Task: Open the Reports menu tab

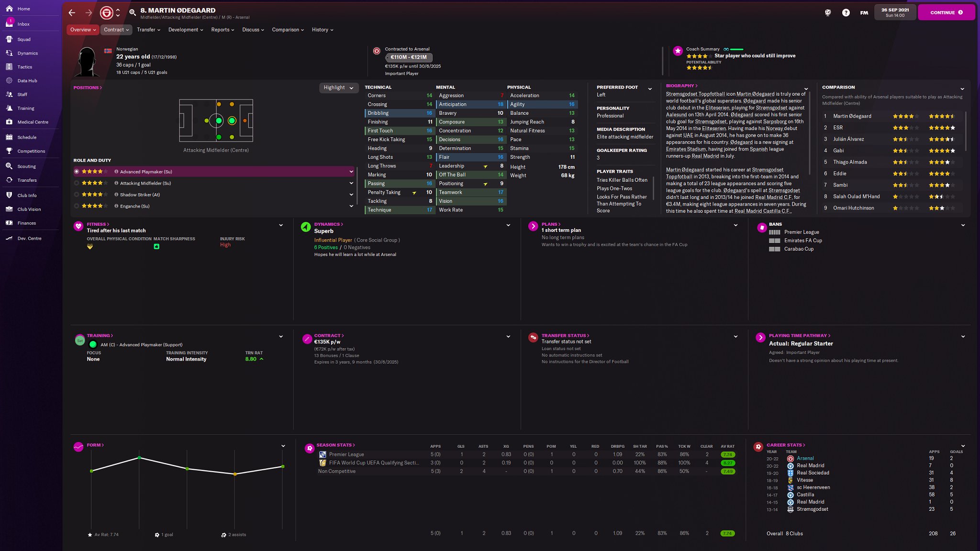Action: pyautogui.click(x=223, y=30)
